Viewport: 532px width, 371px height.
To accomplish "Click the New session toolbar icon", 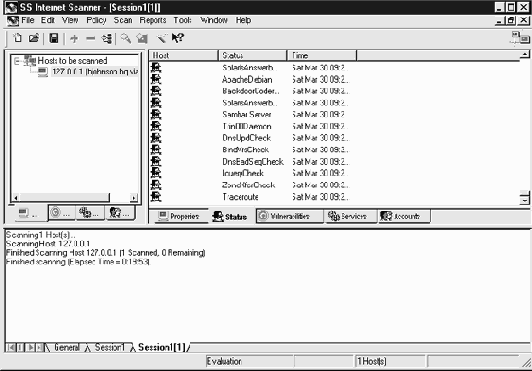I will (x=17, y=38).
